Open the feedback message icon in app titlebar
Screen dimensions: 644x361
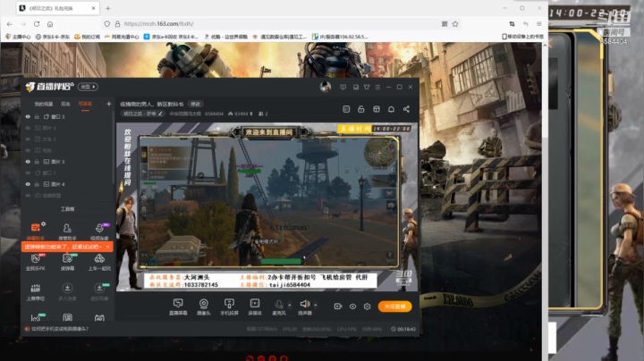[x=343, y=87]
